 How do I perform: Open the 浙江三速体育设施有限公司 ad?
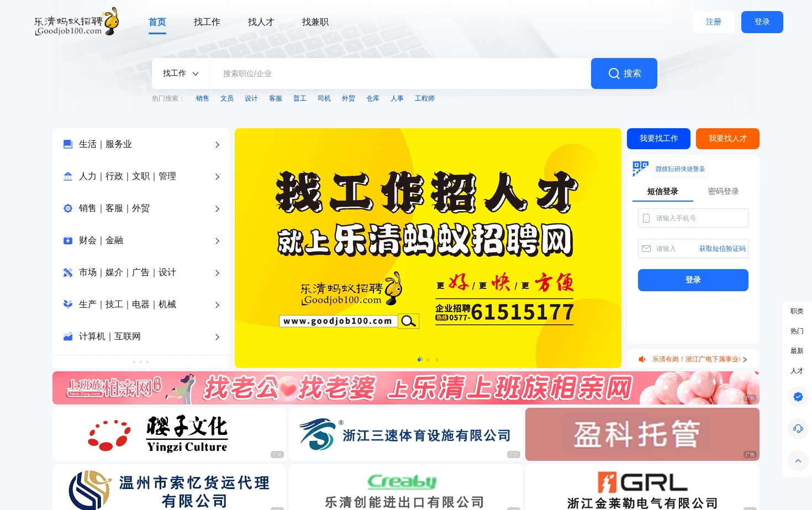point(406,434)
